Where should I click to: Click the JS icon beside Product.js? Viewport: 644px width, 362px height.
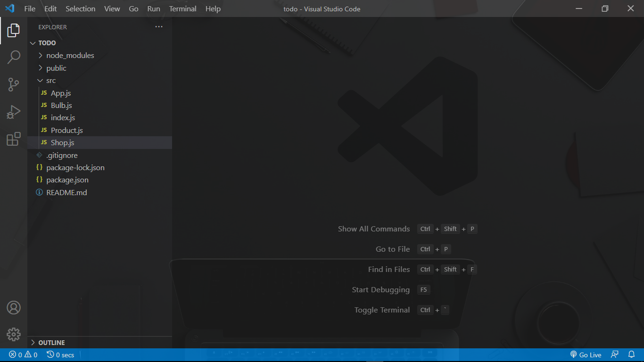coord(44,131)
